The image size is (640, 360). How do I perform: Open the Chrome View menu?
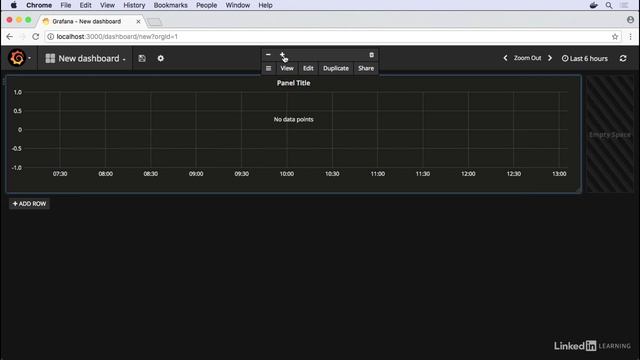107,5
